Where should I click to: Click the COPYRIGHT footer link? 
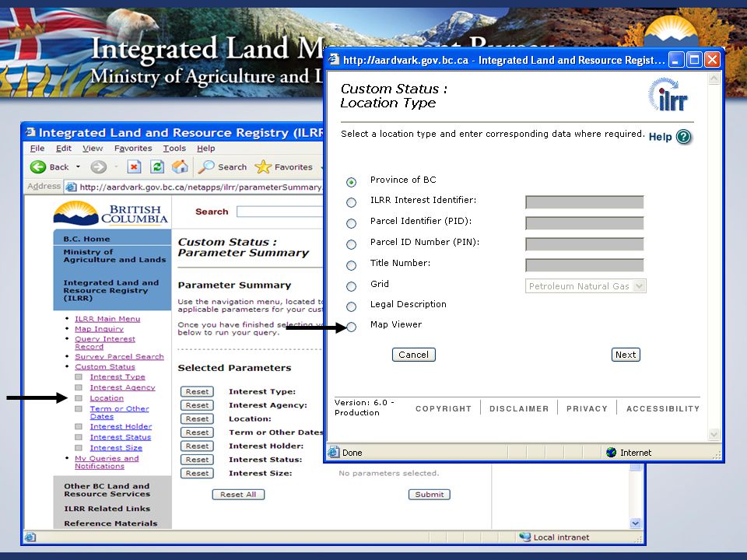[x=444, y=408]
